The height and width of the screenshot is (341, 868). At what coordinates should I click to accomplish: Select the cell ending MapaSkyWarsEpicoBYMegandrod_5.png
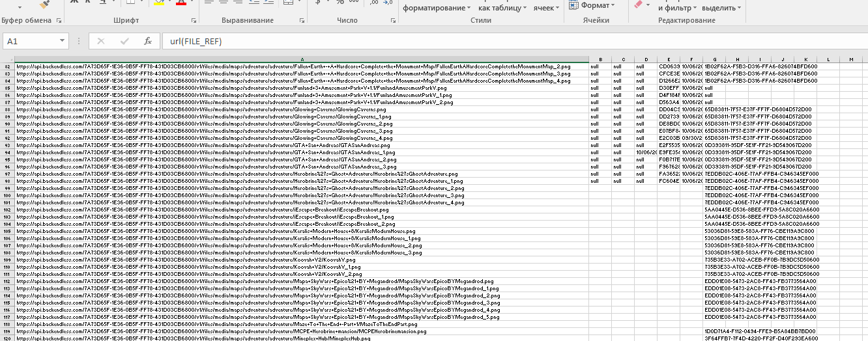(302, 317)
